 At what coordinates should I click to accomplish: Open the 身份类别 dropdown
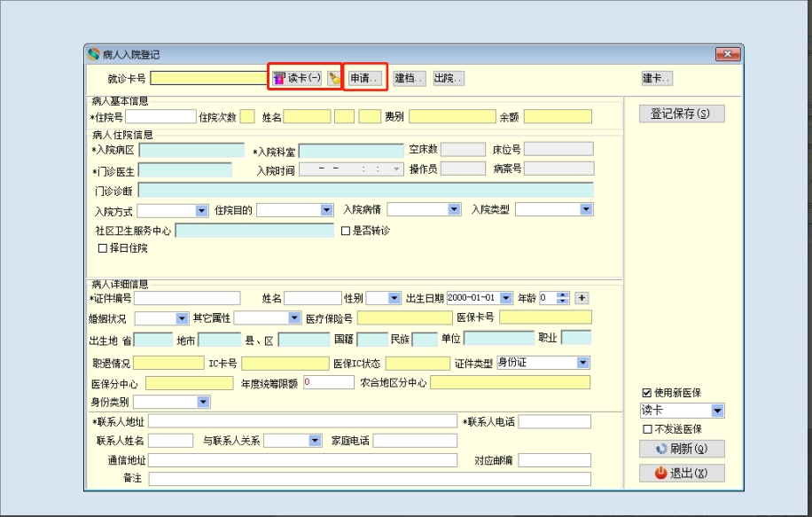(203, 402)
